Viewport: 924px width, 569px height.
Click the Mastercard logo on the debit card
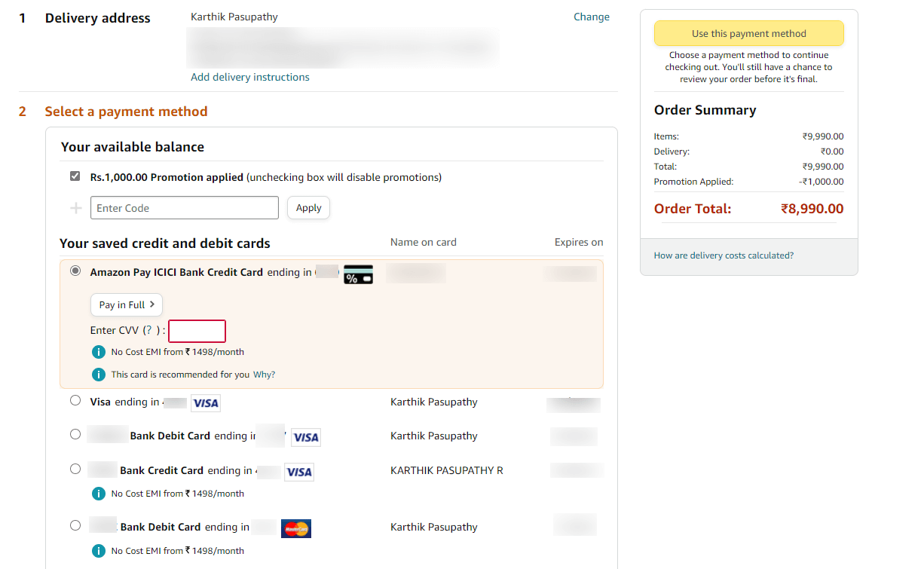click(295, 528)
